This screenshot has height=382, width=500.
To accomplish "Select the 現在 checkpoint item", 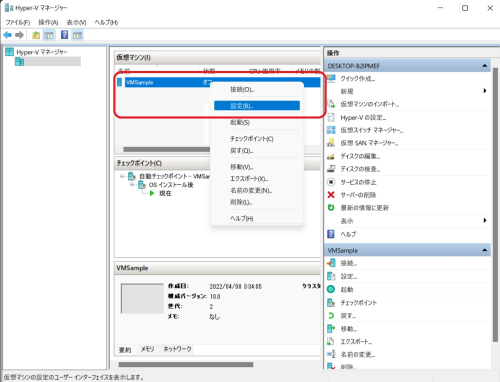I will (165, 193).
